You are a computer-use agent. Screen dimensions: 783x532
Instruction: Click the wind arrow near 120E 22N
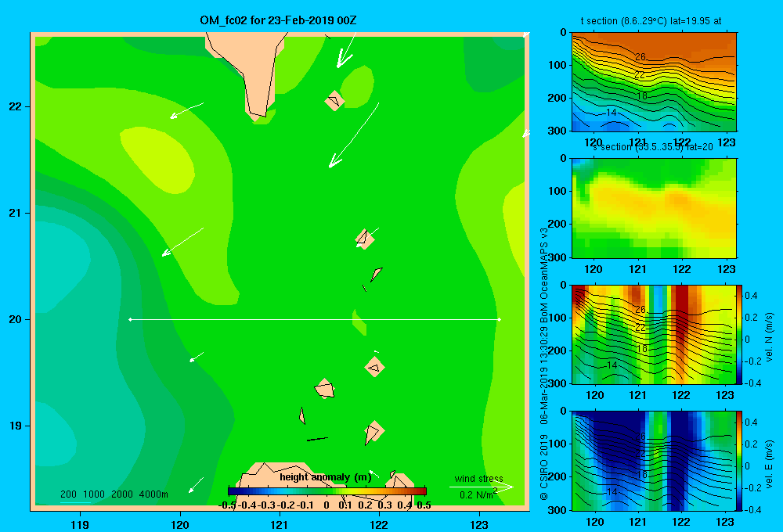[x=187, y=111]
